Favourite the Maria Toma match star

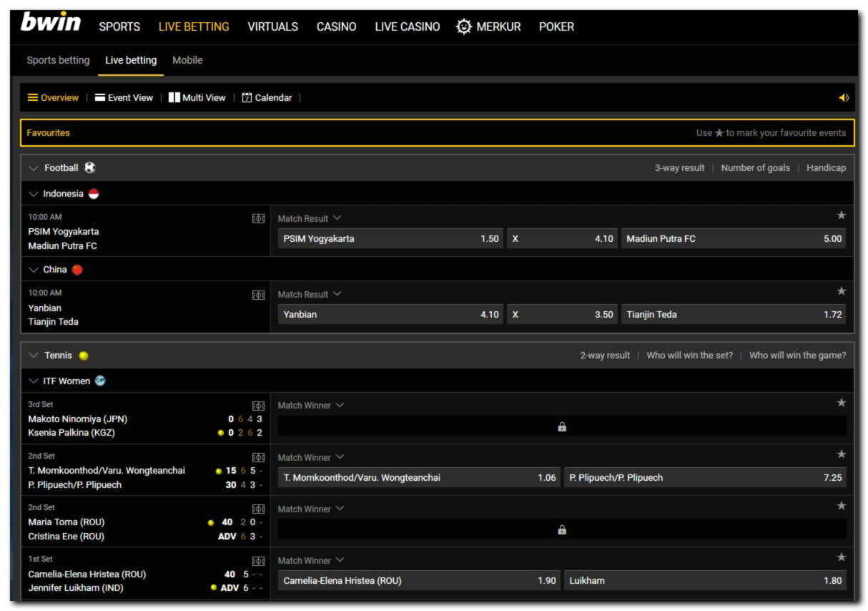click(x=841, y=506)
